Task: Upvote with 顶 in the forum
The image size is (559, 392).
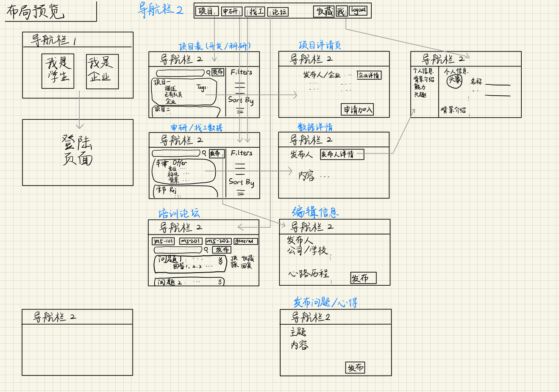Action: click(234, 258)
